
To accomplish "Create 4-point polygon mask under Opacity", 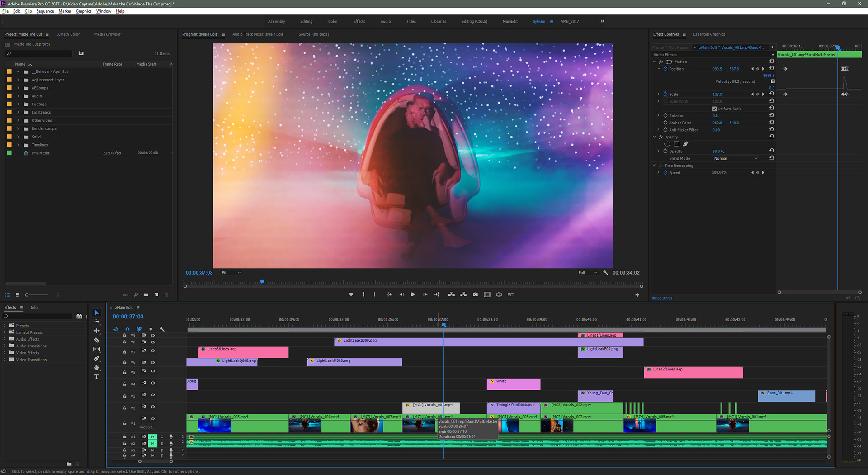I will 676,144.
